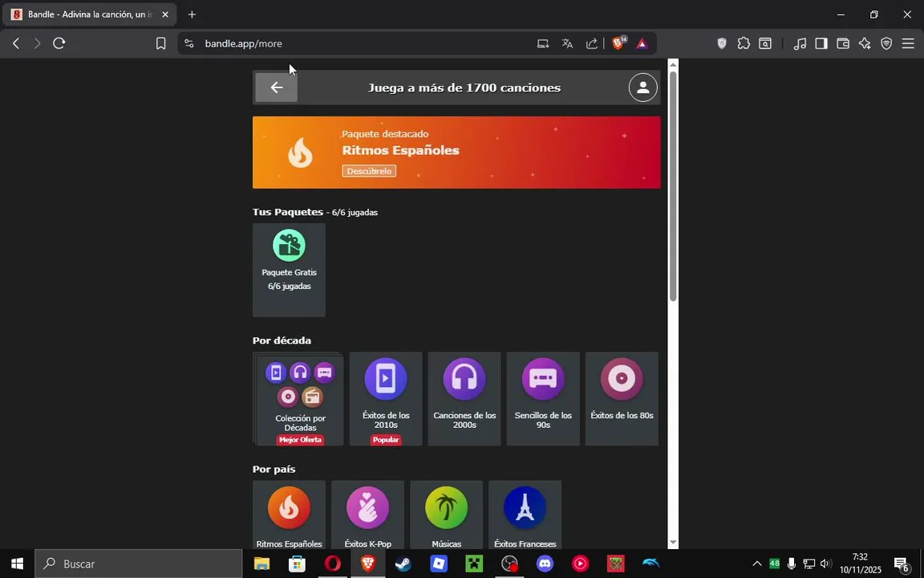Choose the Canciones de los 2000s pack
The width and height of the screenshot is (924, 578).
point(464,399)
